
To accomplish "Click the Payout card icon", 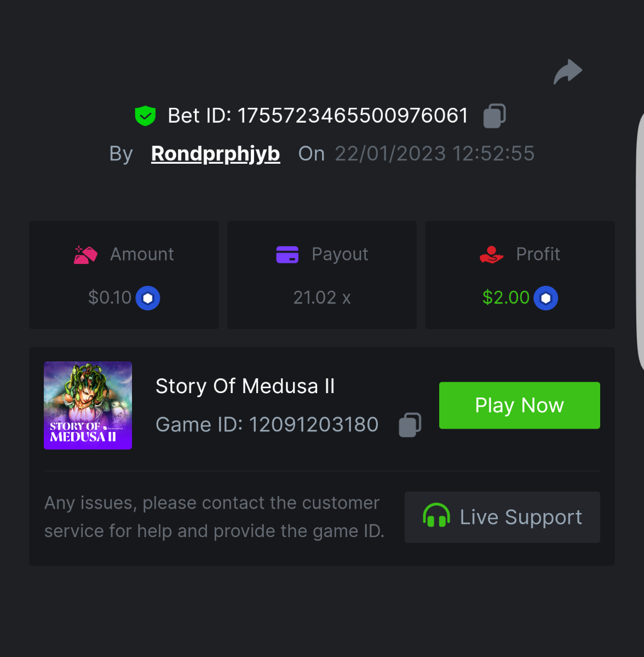I will pyautogui.click(x=287, y=255).
